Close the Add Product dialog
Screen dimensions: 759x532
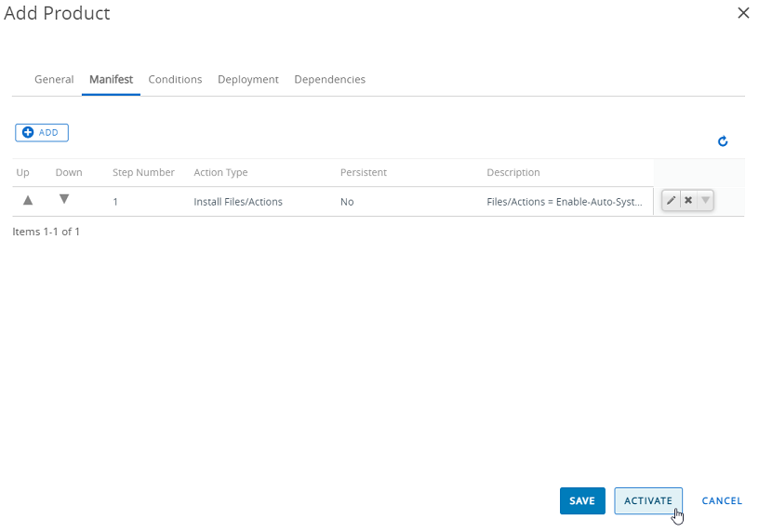pos(743,13)
